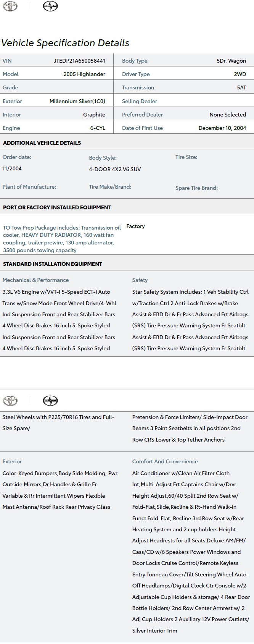Click the Date of First Use label

pyautogui.click(x=142, y=128)
